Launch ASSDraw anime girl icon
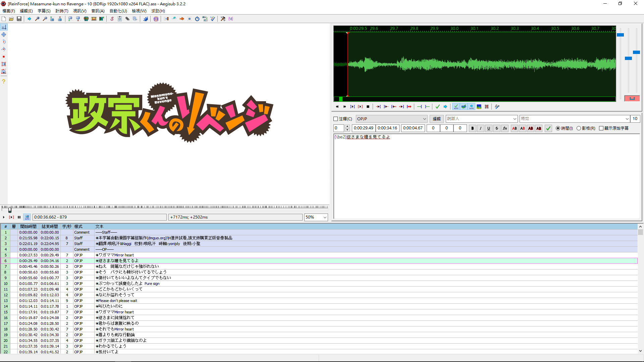644x362 pixels. [156, 19]
